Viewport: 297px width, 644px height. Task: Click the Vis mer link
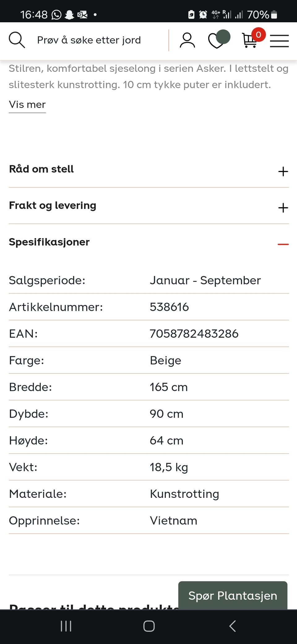click(x=27, y=105)
